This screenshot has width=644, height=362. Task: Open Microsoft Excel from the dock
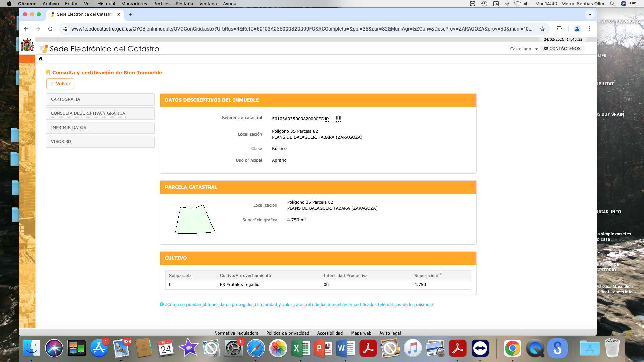[x=301, y=348]
